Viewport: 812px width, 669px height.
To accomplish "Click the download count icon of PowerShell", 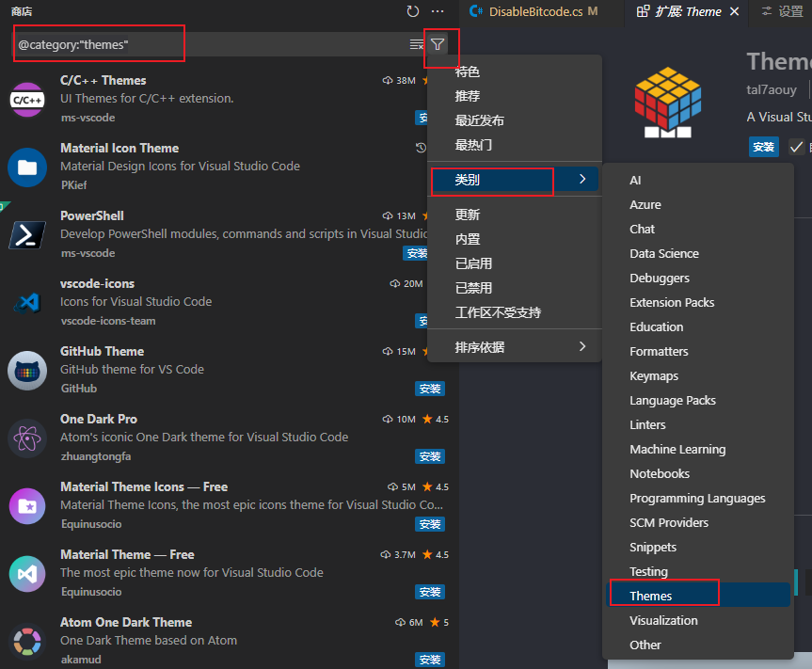I will coord(388,215).
